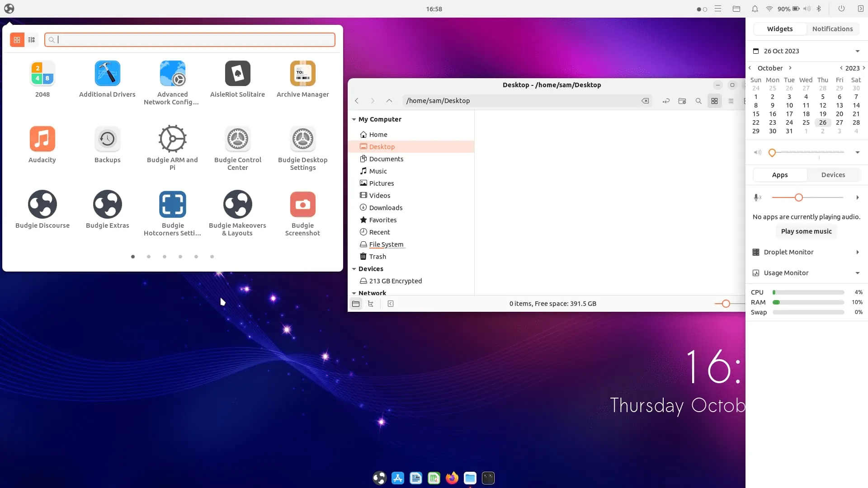Expand the Droplet Monitor widget
The width and height of the screenshot is (868, 488).
click(x=857, y=253)
